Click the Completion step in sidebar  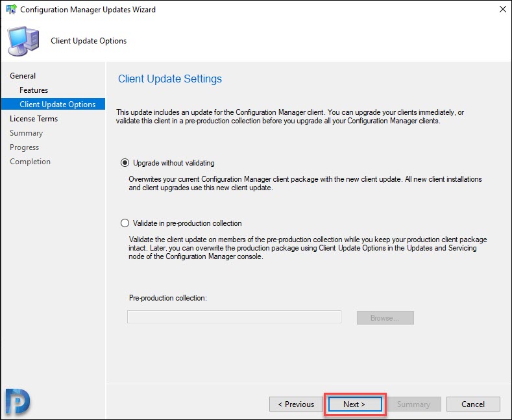pos(30,162)
